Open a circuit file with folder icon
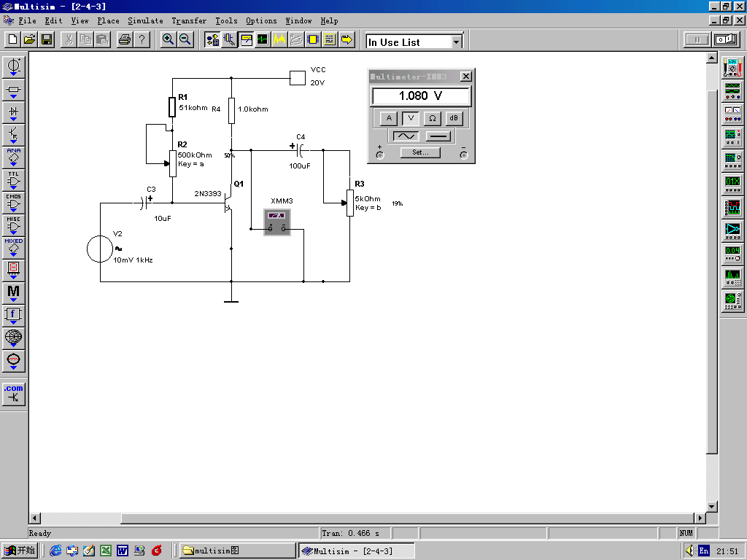 pos(29,39)
